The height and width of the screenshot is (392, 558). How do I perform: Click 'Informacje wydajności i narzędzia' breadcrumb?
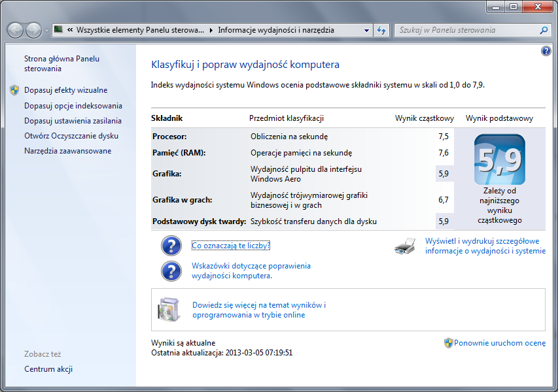[x=276, y=30]
